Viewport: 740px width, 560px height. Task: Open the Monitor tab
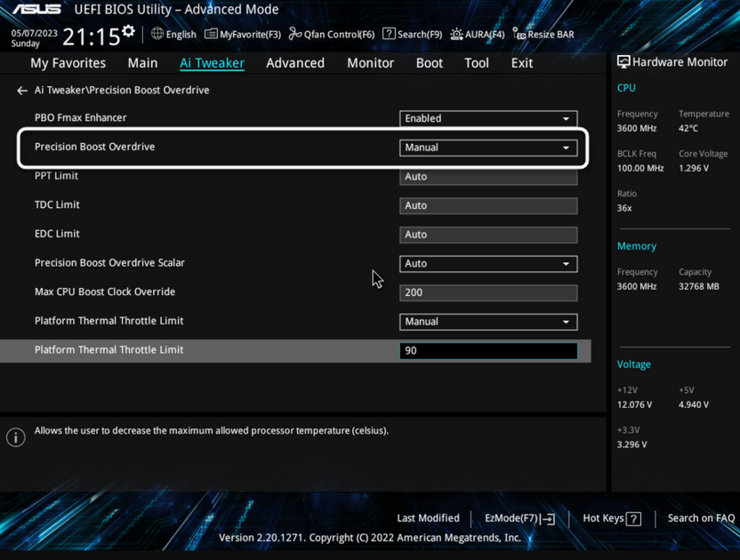pos(370,63)
